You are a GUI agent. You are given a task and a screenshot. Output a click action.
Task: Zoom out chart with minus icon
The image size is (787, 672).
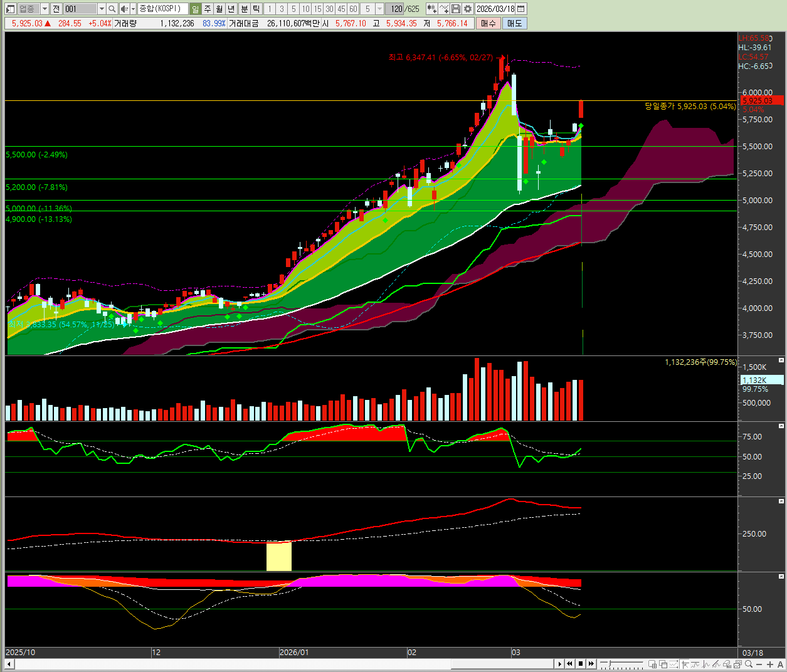[759, 664]
